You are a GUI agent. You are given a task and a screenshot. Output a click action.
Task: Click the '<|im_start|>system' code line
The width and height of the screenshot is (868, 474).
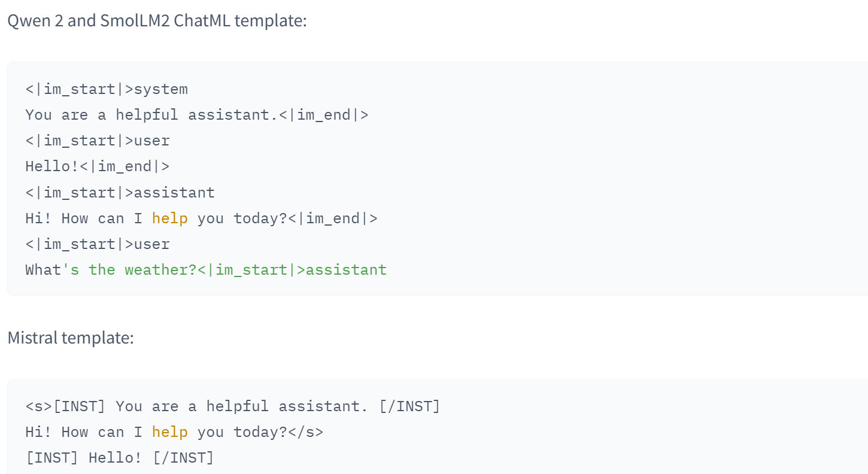click(x=107, y=90)
